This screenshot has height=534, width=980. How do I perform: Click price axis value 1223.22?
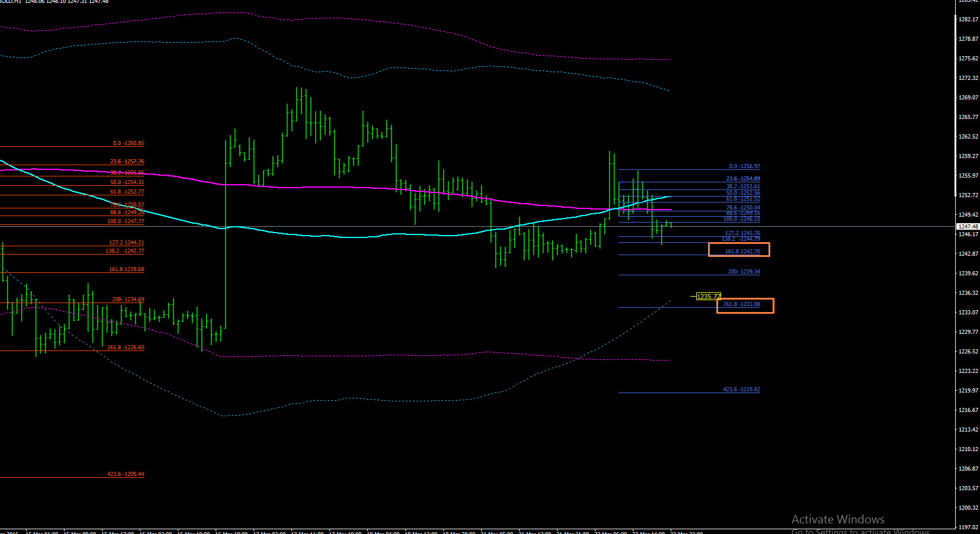[968, 371]
